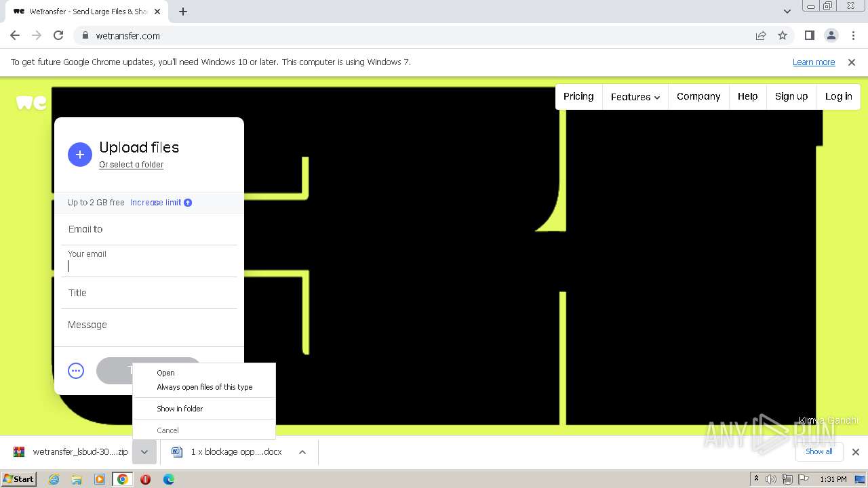868x488 pixels.
Task: Focus the Email to field
Action: [x=149, y=229]
